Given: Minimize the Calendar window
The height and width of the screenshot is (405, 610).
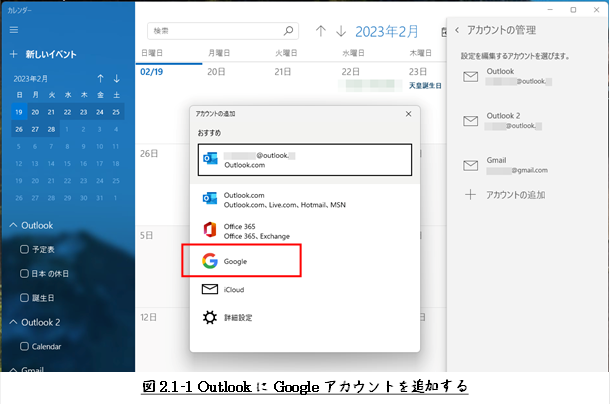Looking at the screenshot, I should click(x=550, y=10).
